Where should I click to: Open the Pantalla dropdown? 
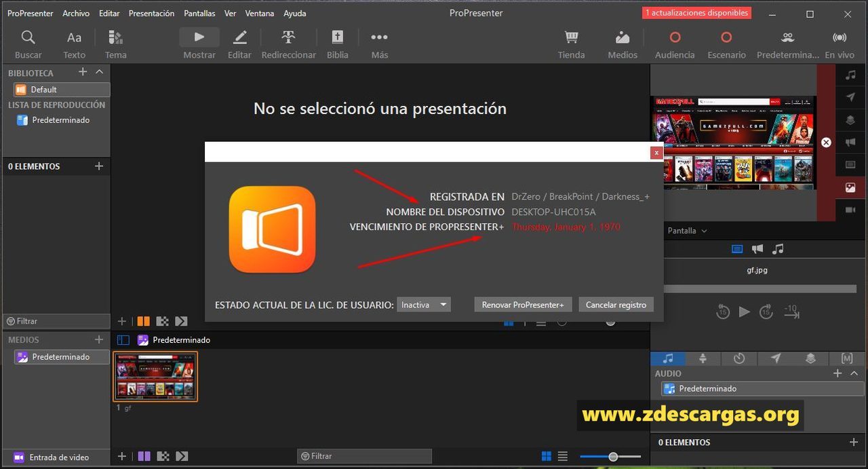pyautogui.click(x=687, y=231)
